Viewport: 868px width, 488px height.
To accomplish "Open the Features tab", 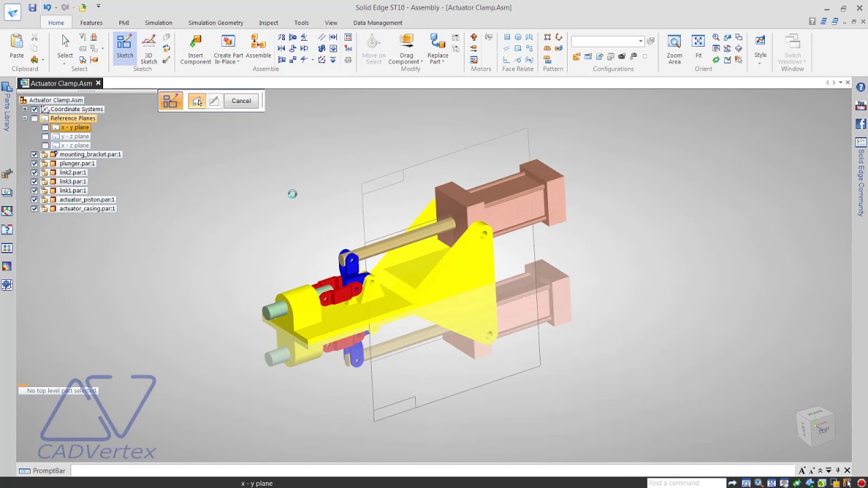I will tap(92, 22).
